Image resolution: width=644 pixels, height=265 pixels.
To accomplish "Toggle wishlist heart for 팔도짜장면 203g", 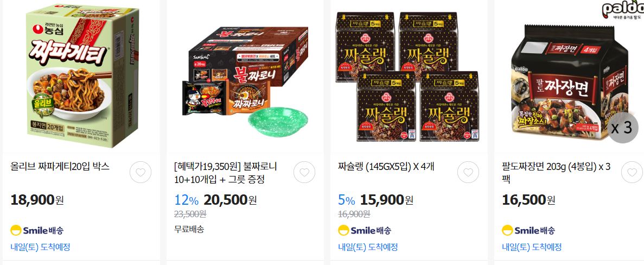I will coord(632,172).
